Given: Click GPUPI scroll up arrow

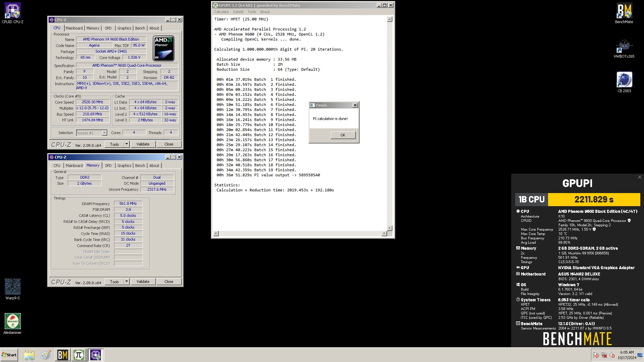Looking at the screenshot, I should point(389,19).
